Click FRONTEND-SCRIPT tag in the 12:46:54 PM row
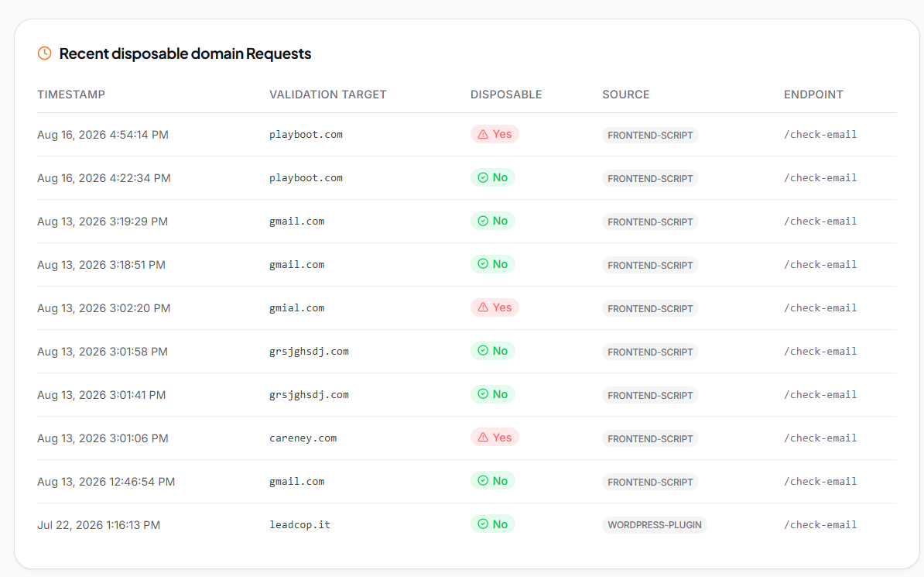 point(650,482)
